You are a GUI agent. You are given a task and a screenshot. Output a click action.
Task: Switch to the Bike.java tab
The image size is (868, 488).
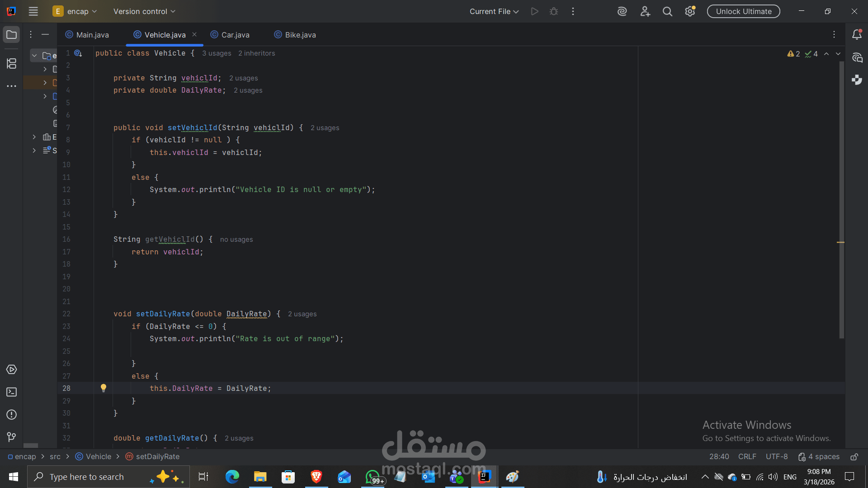pos(295,35)
